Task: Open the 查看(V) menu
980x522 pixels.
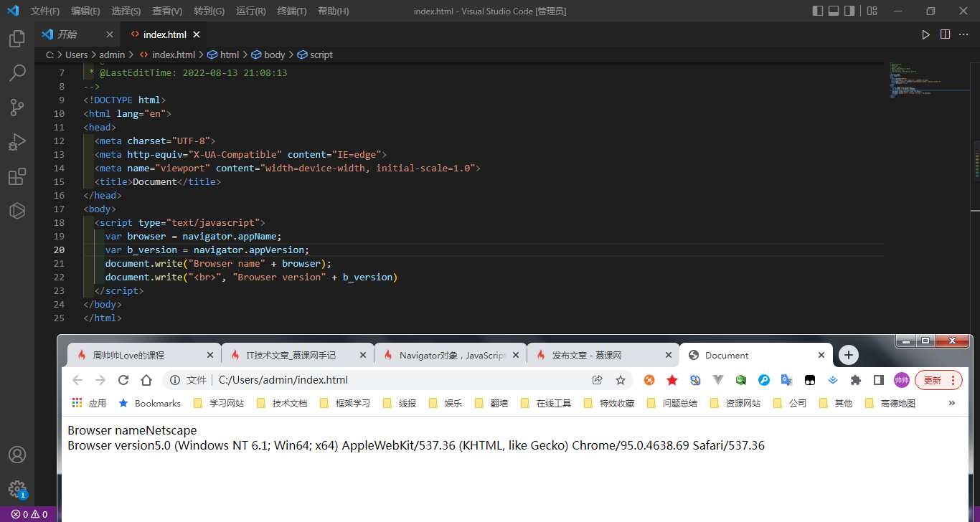Action: pos(167,11)
